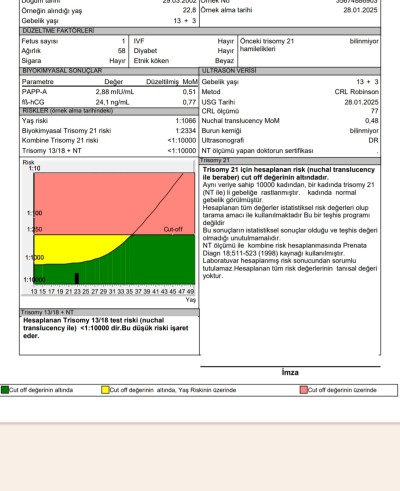Select USG Tarihi date '28.01.2025'
Image resolution: width=400 pixels, height=491 pixels.
point(362,102)
